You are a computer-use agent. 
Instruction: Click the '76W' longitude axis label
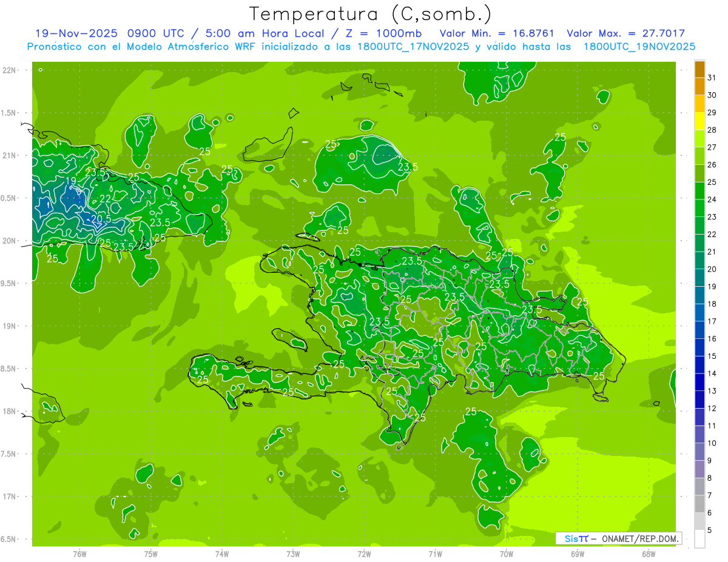(x=79, y=554)
